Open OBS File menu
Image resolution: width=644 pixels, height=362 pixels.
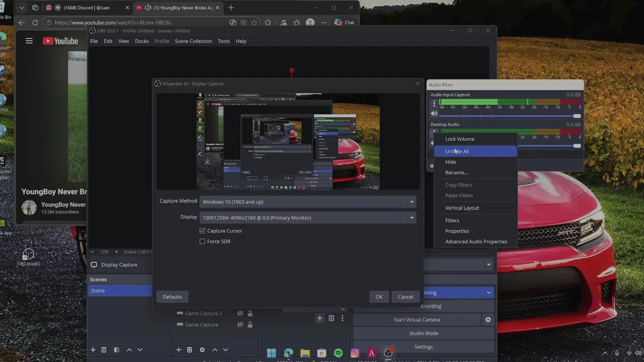click(94, 41)
